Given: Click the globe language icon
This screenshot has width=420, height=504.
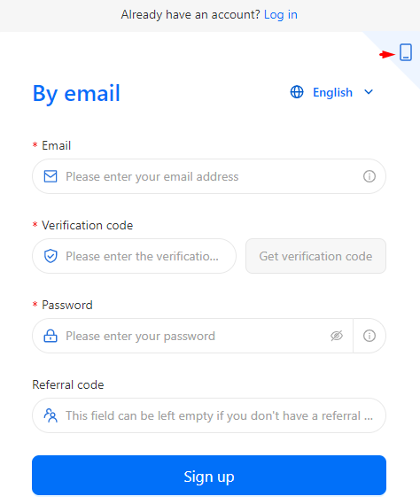Looking at the screenshot, I should coord(297,92).
